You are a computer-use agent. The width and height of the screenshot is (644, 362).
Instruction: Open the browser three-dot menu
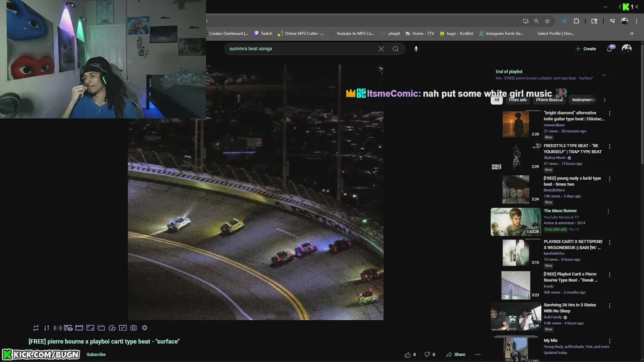point(635,21)
